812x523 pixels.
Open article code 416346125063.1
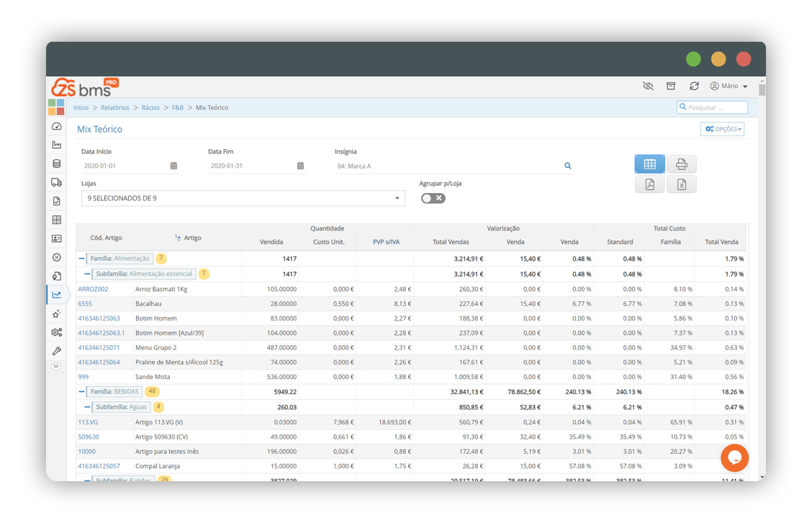click(101, 333)
